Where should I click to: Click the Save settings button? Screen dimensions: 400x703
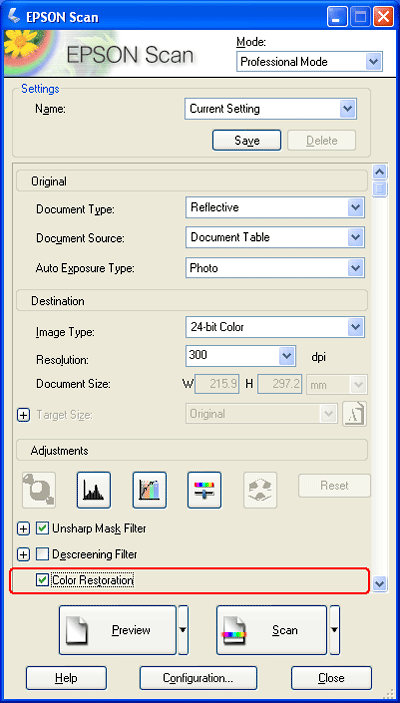click(247, 141)
